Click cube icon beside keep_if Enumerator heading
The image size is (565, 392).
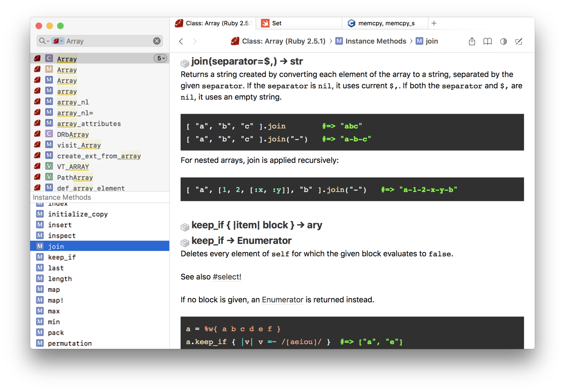[x=185, y=242]
